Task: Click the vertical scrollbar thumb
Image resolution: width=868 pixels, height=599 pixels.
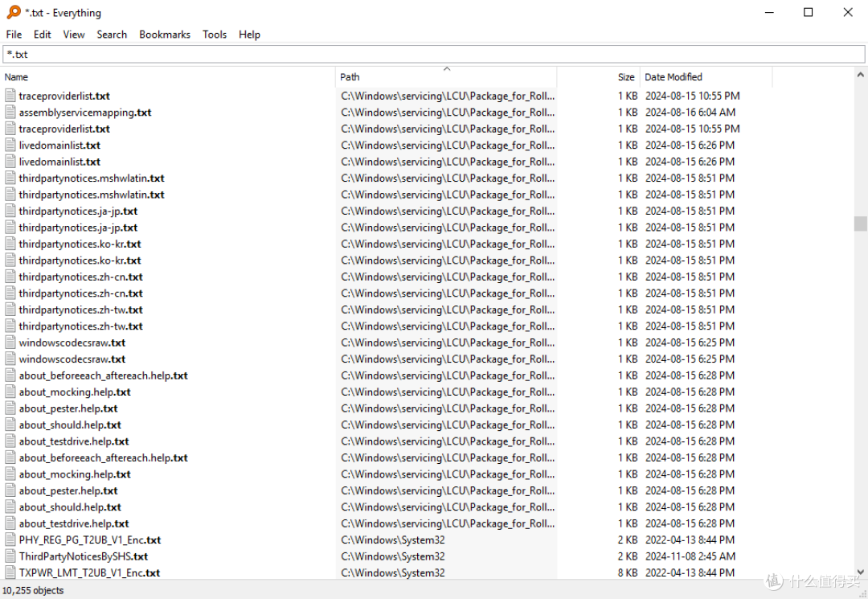Action: [x=860, y=224]
